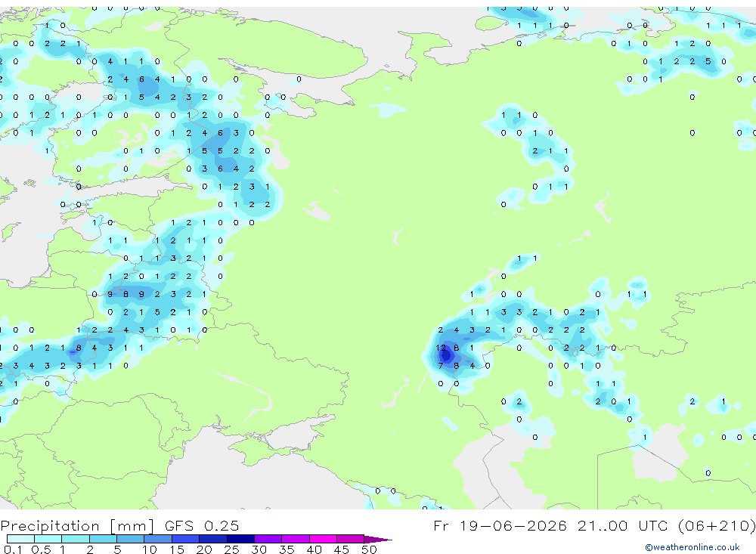This screenshot has height=554, width=756.
Task: Click the '50' legend scale label
Action: [x=369, y=549]
